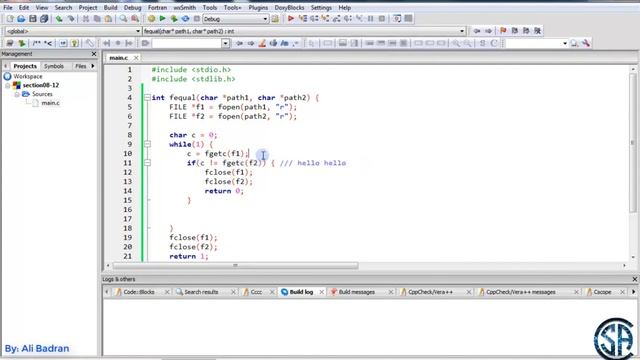Image resolution: width=640 pixels, height=360 pixels.
Task: Collapse the if block fold marker on line 11
Action: (147, 163)
